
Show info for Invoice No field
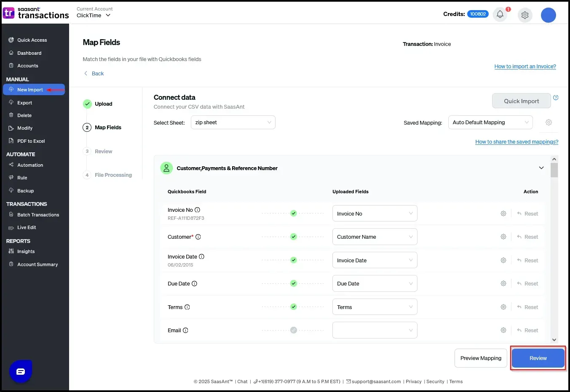click(x=198, y=210)
